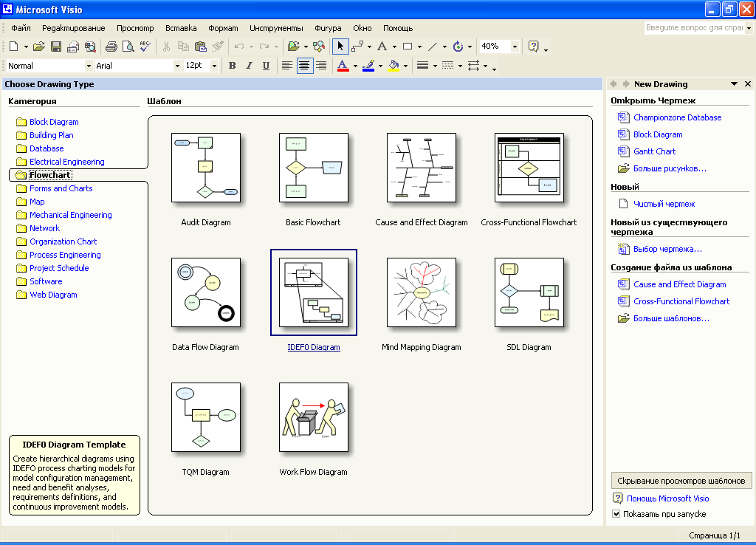
Task: Open 'Помощь Microsoft Visio' link
Action: 667,498
